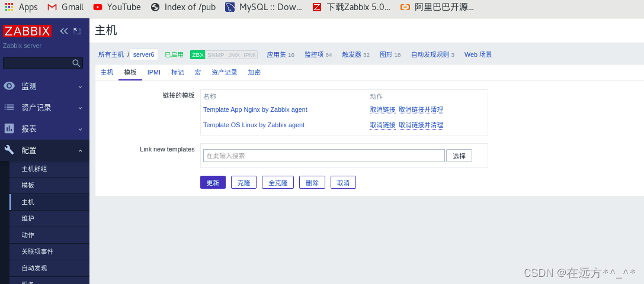The image size is (644, 284).
Task: Click 取消链接并清理 for Nginx template
Action: 421,109
